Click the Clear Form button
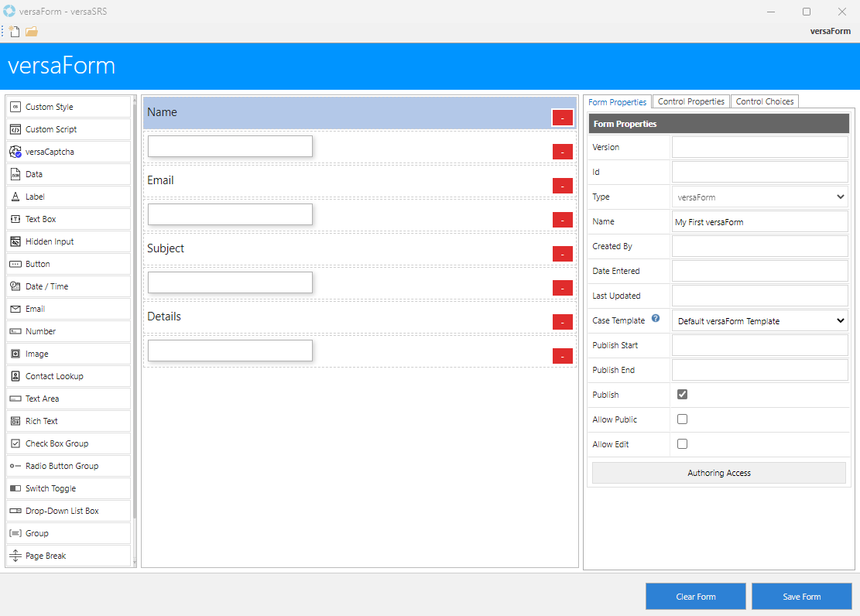The width and height of the screenshot is (860, 616). [x=695, y=596]
